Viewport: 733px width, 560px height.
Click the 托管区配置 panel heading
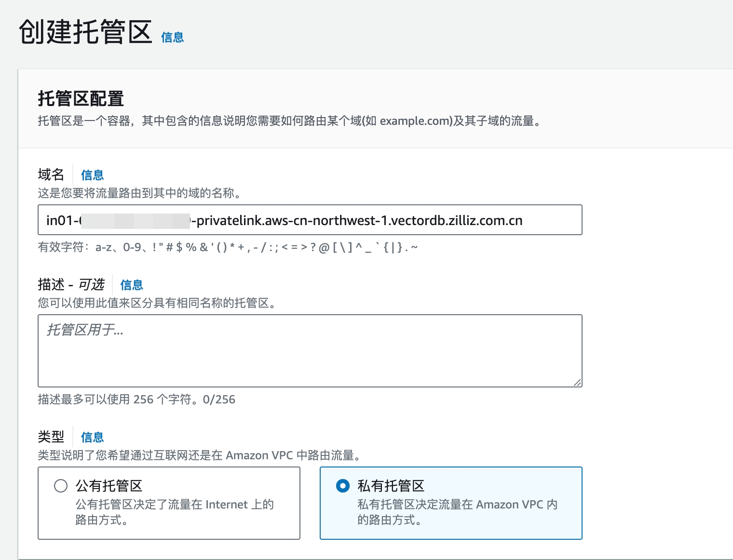coord(81,99)
